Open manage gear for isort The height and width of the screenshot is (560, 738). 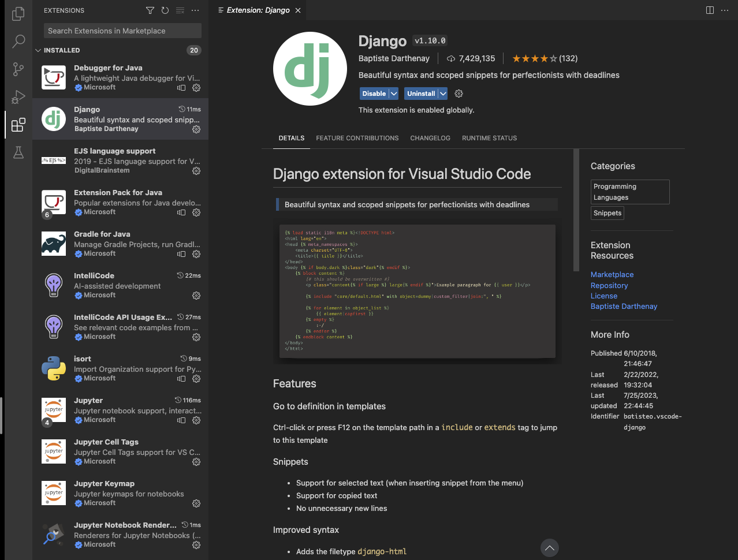196,379
